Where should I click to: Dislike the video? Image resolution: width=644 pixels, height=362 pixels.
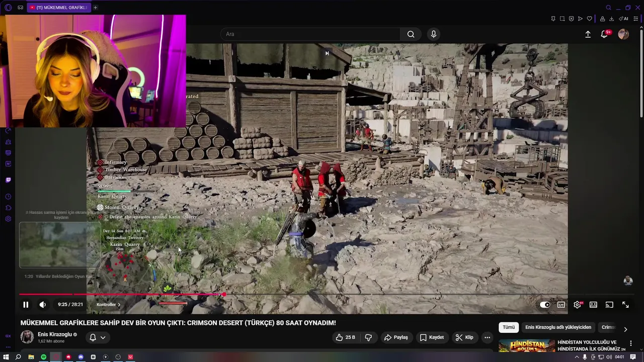[x=368, y=337]
